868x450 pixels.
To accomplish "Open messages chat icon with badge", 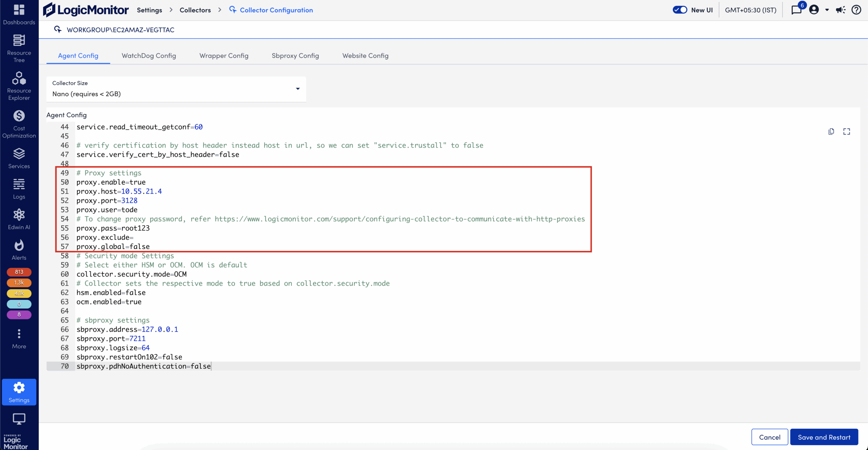I will tap(796, 10).
